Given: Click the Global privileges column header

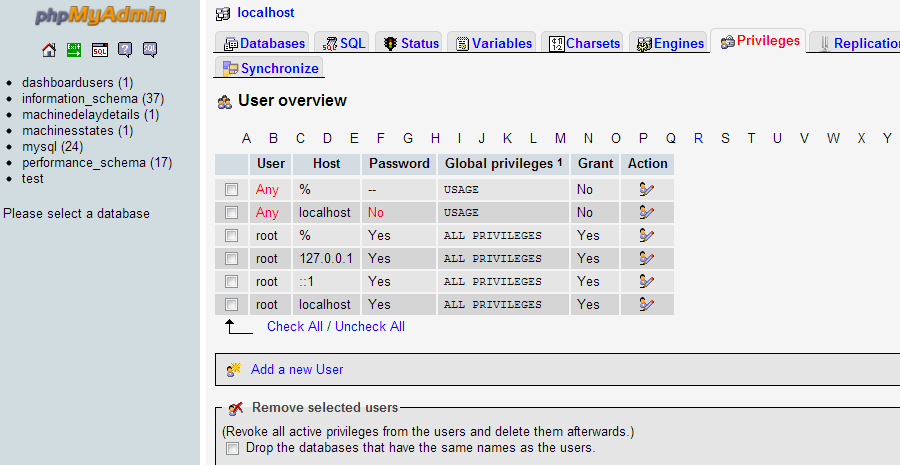Looking at the screenshot, I should coord(503,164).
